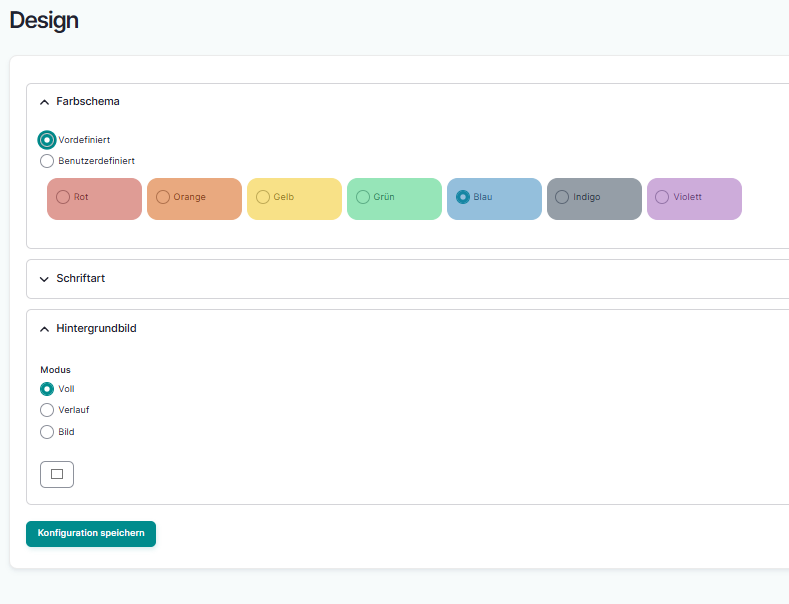Collapse the Hintergrundbild section chevron
Image resolution: width=789 pixels, height=604 pixels.
click(x=44, y=329)
